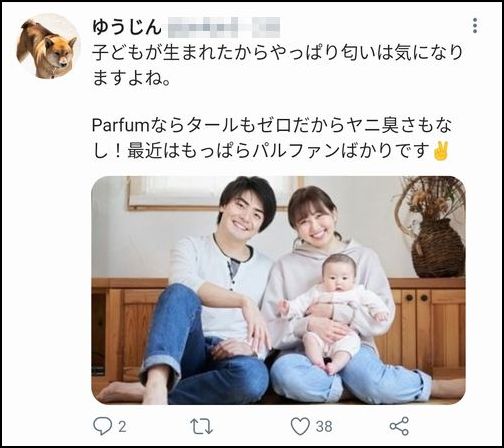Open the Shiba dog profile avatar
Image resolution: width=504 pixels, height=448 pixels.
(48, 46)
